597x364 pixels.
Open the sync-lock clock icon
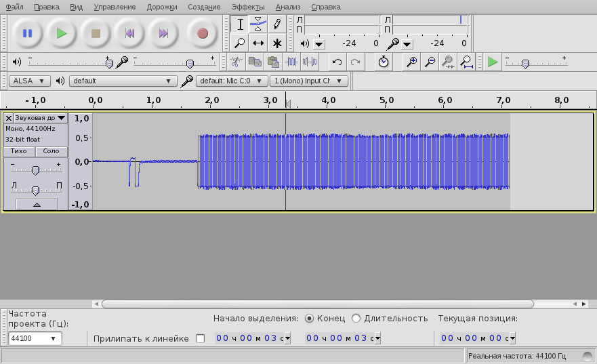click(x=384, y=62)
